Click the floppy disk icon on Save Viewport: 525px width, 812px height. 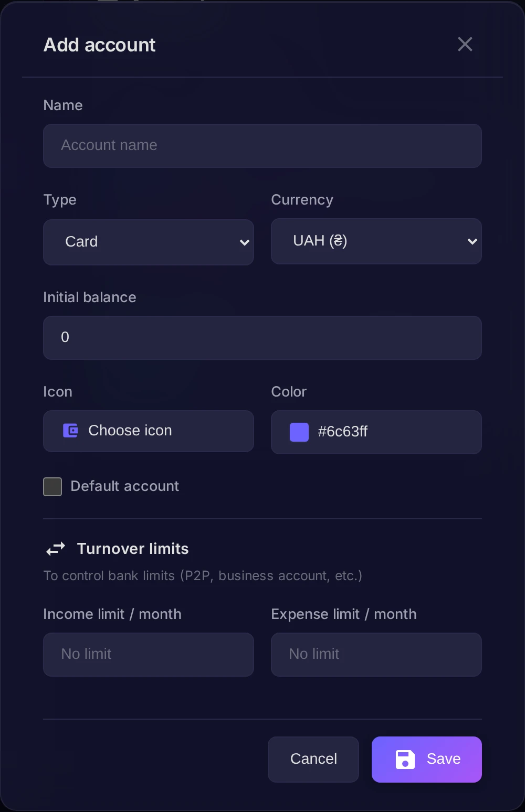(x=405, y=760)
